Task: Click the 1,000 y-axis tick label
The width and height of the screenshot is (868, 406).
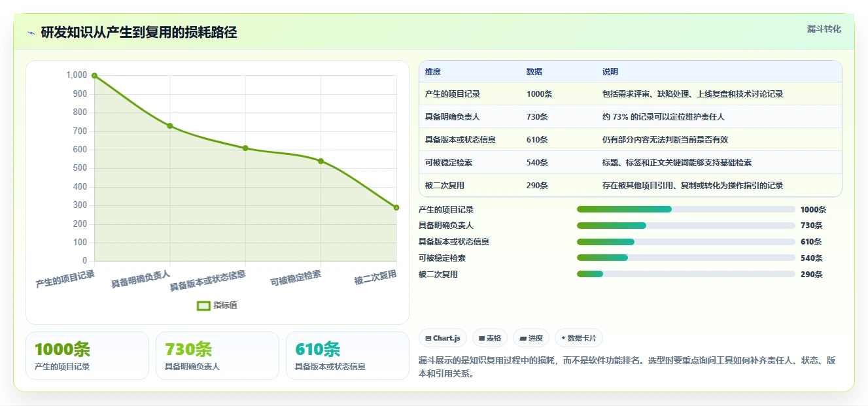Action: (77, 75)
